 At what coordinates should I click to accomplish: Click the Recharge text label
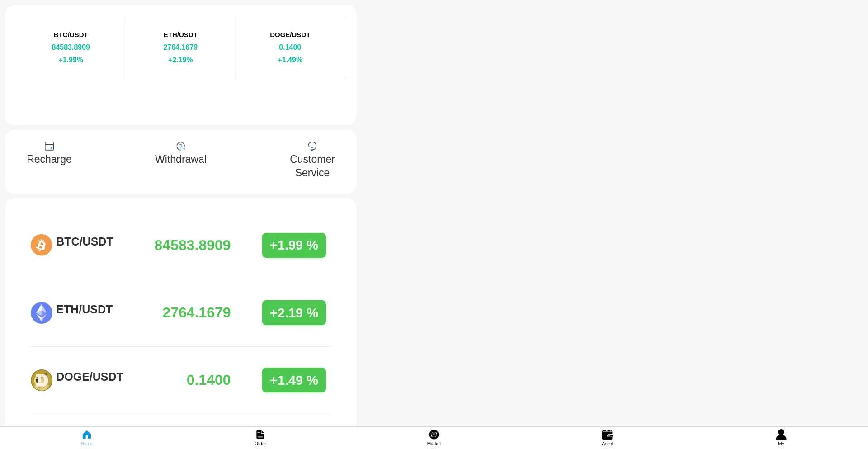coord(49,159)
